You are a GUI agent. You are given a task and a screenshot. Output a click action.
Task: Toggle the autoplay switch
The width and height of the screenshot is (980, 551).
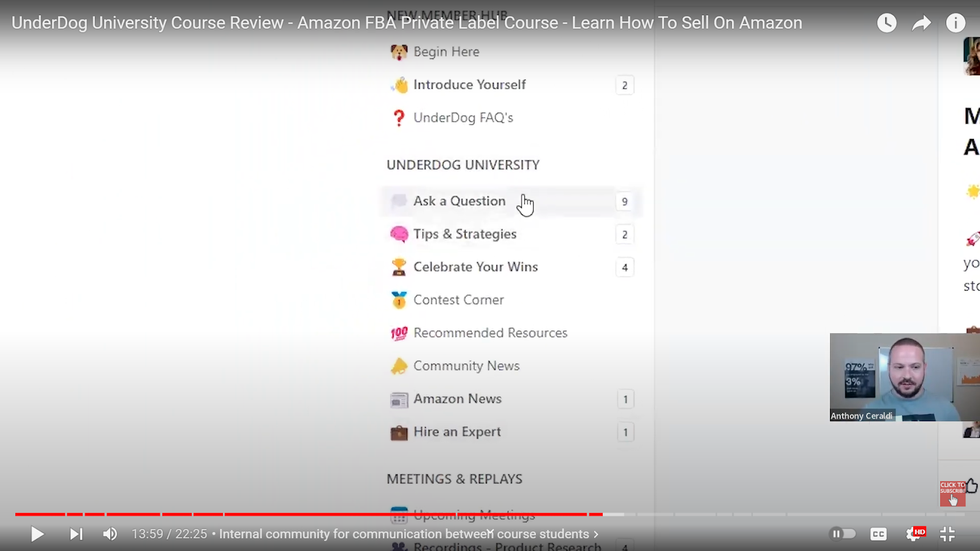coord(843,534)
